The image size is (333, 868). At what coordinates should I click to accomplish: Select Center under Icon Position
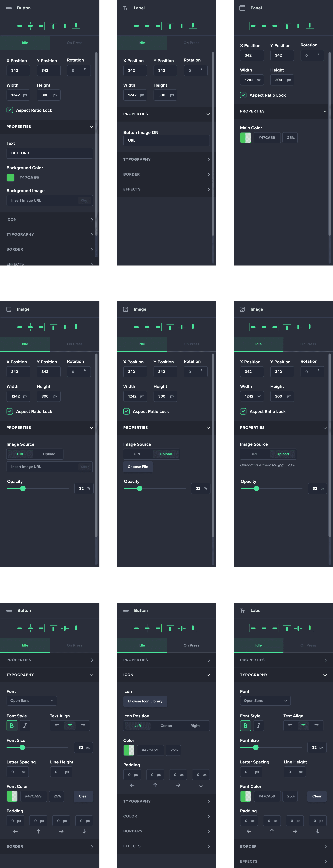click(x=166, y=725)
